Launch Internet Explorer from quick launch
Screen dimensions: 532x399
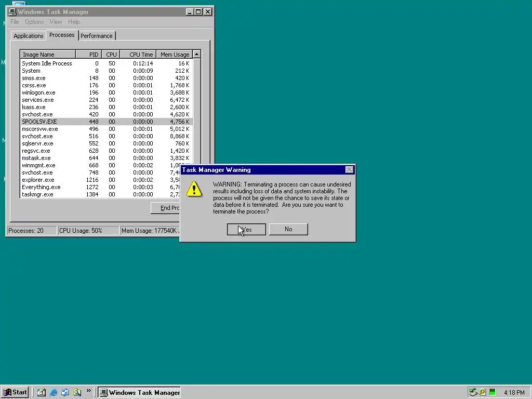point(54,393)
